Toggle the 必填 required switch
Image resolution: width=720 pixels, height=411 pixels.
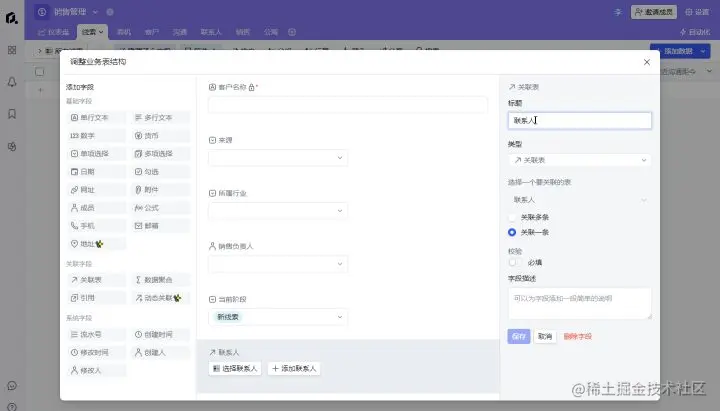pos(515,263)
